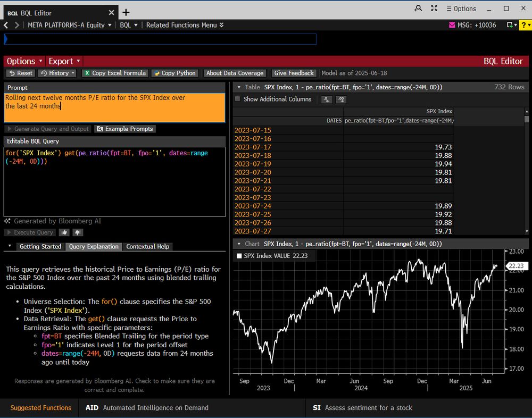
Task: Open Example Prompts
Action: click(x=125, y=129)
